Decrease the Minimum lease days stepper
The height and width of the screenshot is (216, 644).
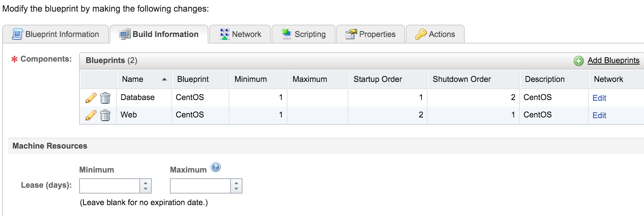tap(146, 189)
